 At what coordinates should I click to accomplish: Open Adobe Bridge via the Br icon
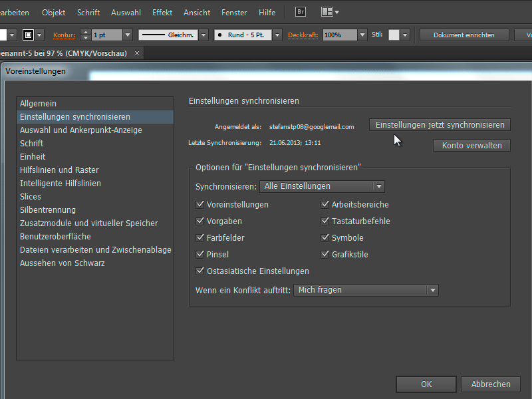tap(301, 12)
